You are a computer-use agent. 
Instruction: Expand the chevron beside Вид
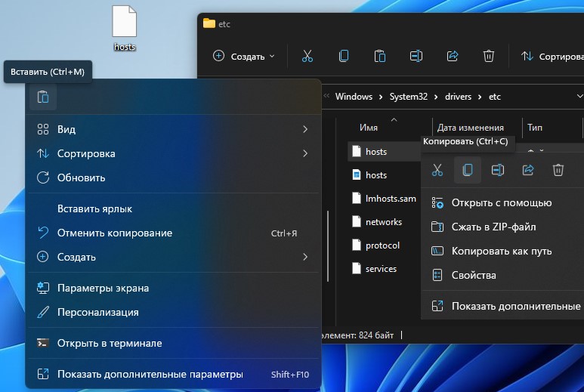pyautogui.click(x=305, y=129)
